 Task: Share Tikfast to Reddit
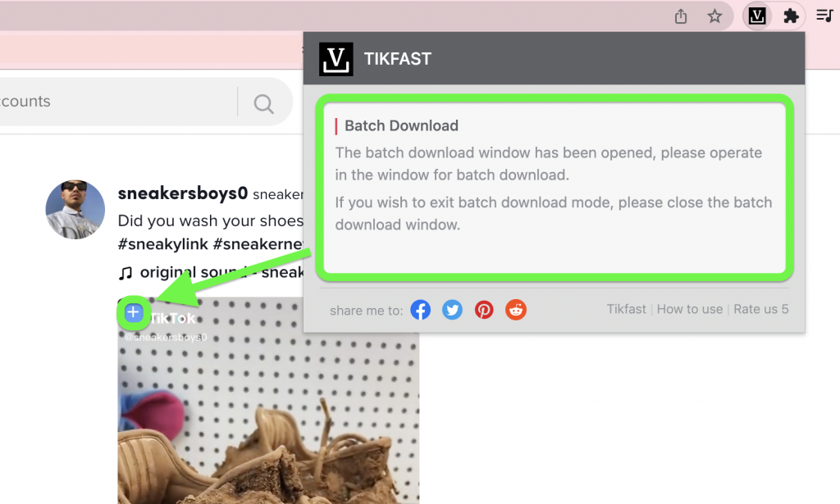[516, 310]
